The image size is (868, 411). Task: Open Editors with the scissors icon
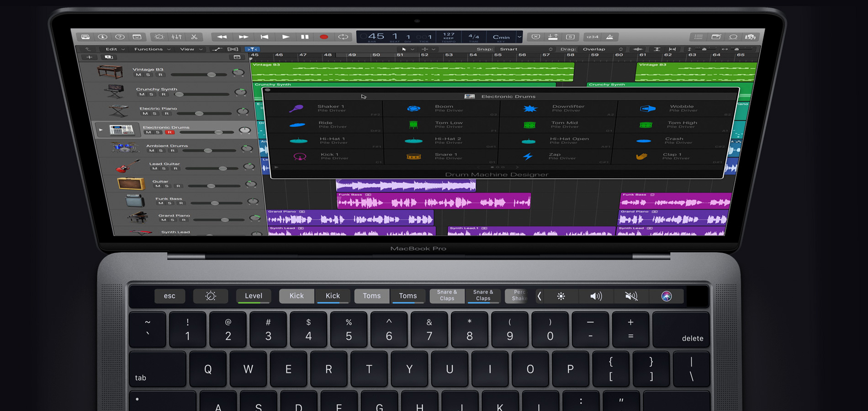(194, 37)
